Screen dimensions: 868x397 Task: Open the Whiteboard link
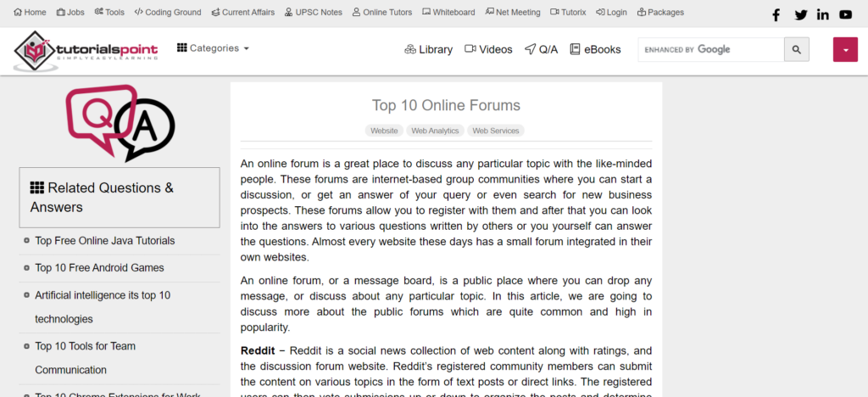tap(448, 12)
